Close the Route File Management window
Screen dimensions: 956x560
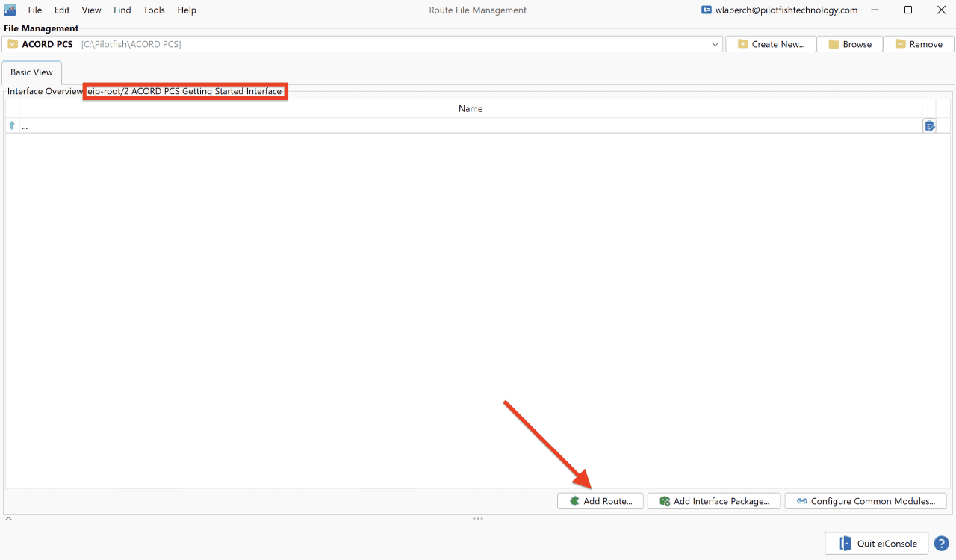coord(940,10)
